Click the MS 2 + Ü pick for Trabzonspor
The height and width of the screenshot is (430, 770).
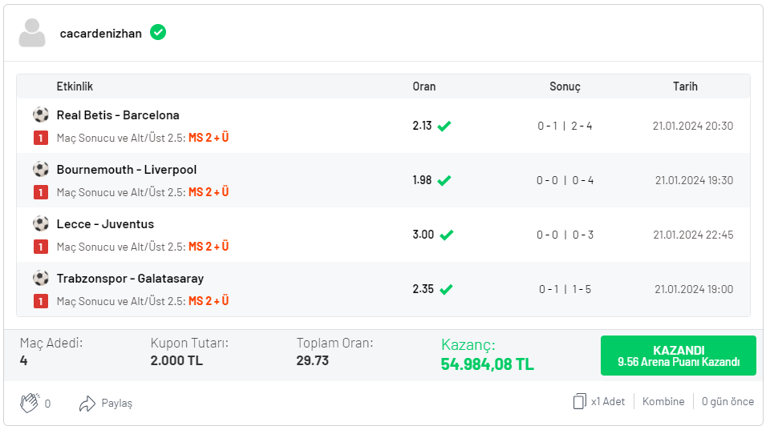tap(209, 301)
